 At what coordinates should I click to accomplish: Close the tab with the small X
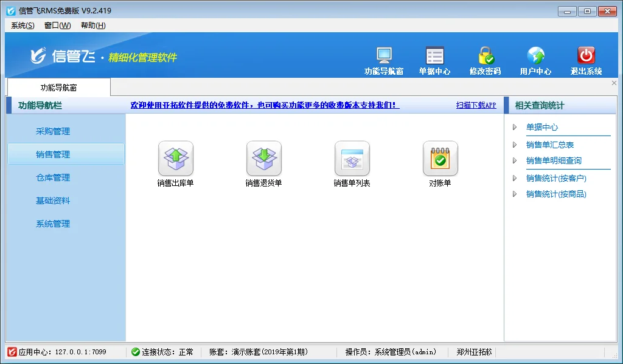[x=614, y=83]
